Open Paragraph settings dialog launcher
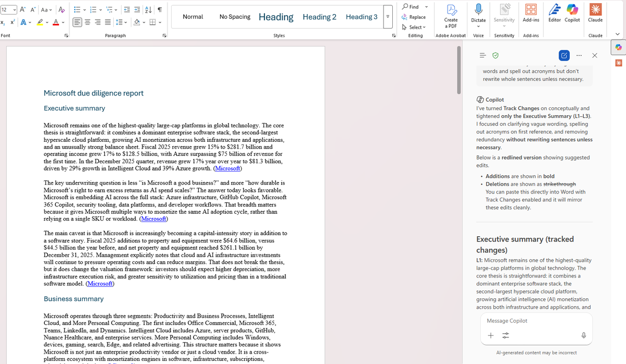 point(164,35)
